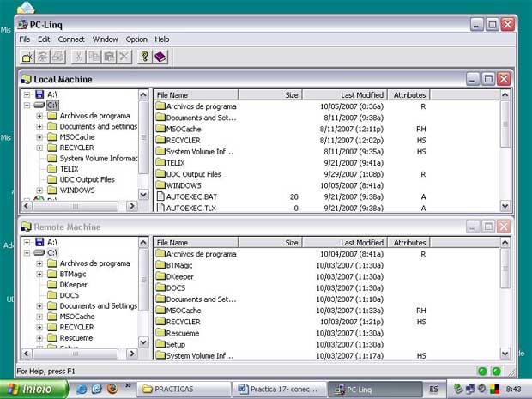Click Local tree vertical scrollbar thumb
Screen dimensions: 532x399
coord(143,137)
